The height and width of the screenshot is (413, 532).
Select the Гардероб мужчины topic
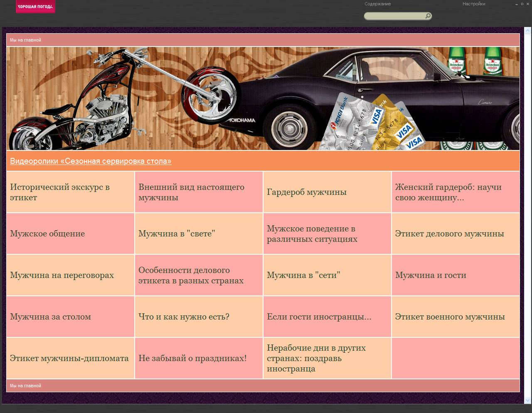pos(306,192)
